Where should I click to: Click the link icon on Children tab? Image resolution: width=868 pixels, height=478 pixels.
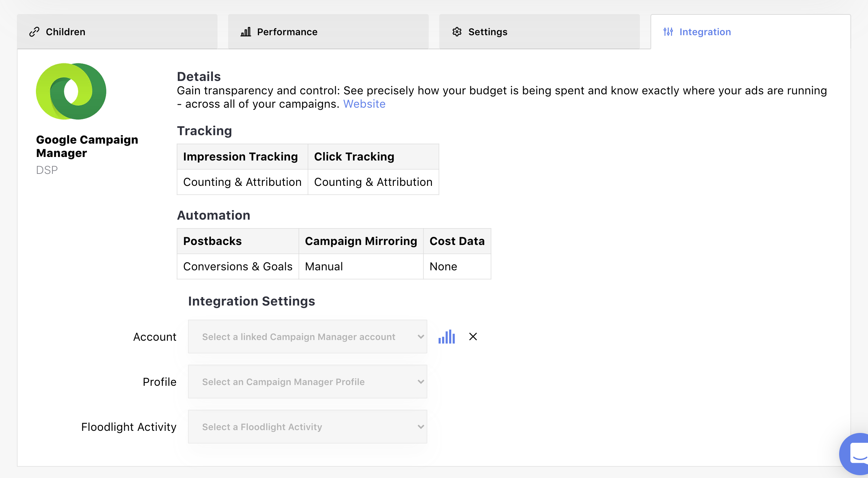(x=34, y=32)
